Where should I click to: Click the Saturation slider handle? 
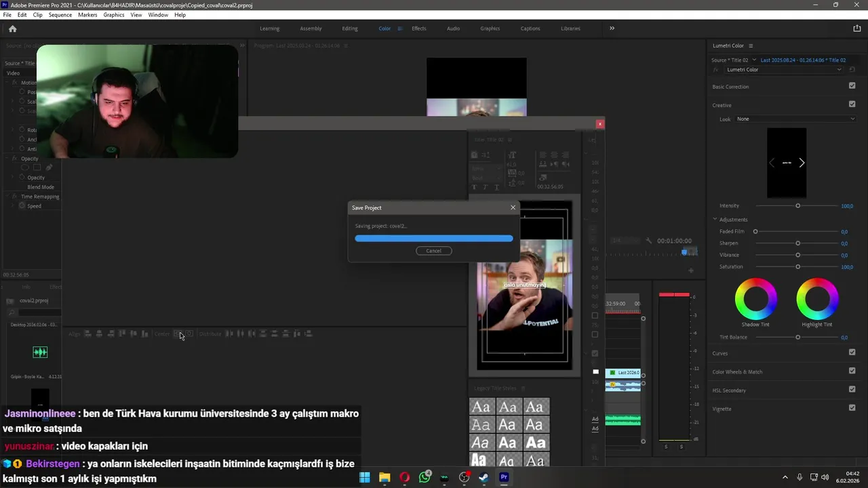pyautogui.click(x=797, y=267)
